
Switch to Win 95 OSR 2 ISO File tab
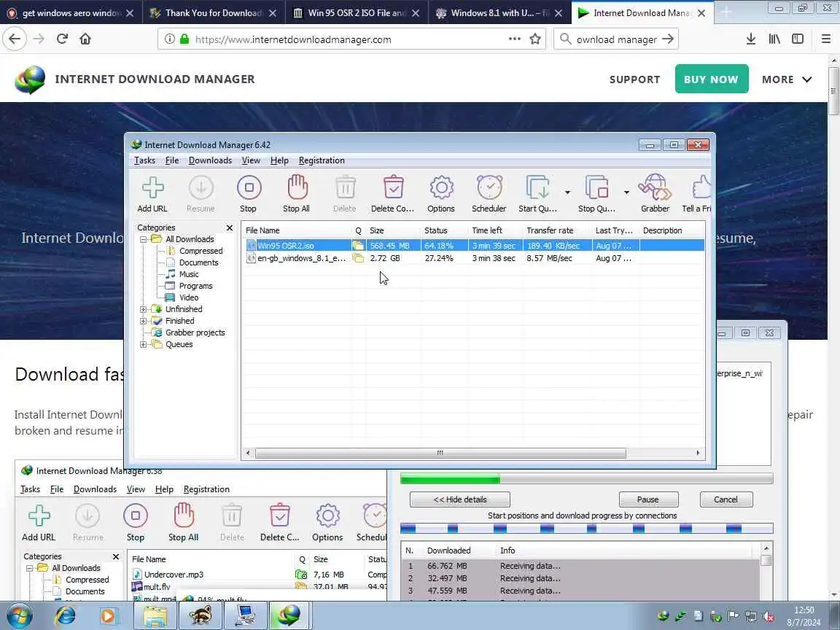[357, 13]
